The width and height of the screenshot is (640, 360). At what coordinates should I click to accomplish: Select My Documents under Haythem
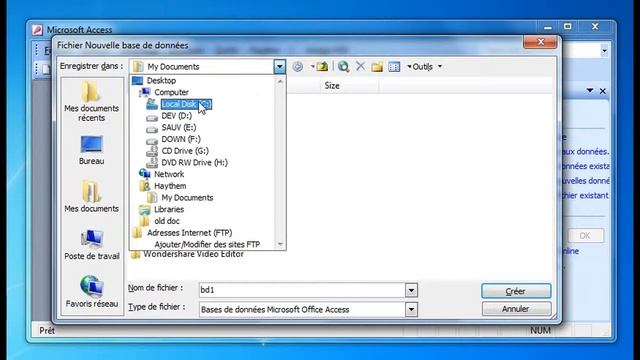187,198
